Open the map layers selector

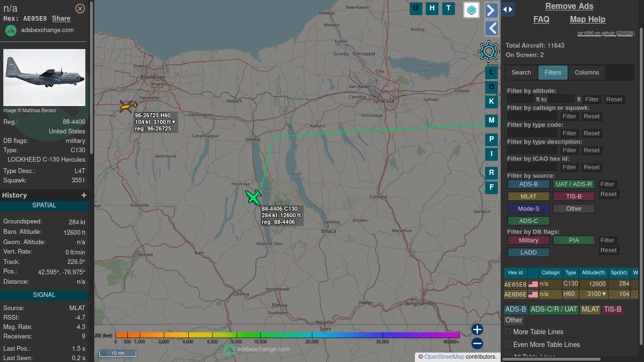point(471,9)
